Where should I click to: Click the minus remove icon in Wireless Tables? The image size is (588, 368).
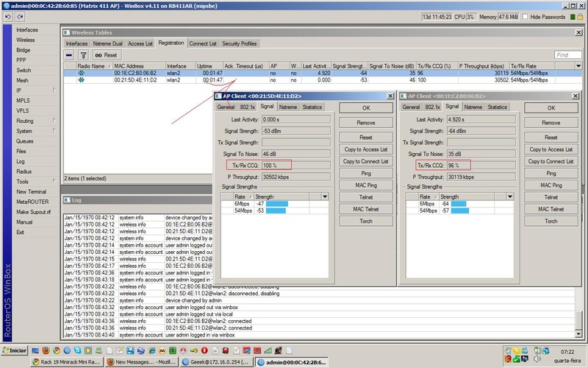69,55
